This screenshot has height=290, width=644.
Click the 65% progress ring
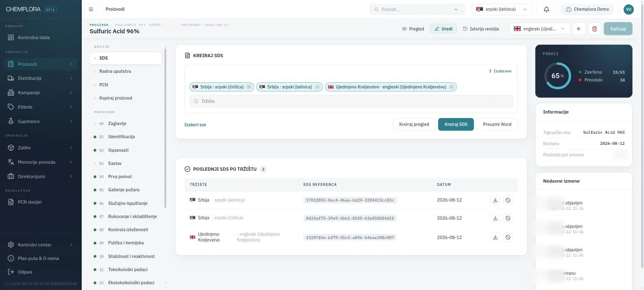(557, 76)
